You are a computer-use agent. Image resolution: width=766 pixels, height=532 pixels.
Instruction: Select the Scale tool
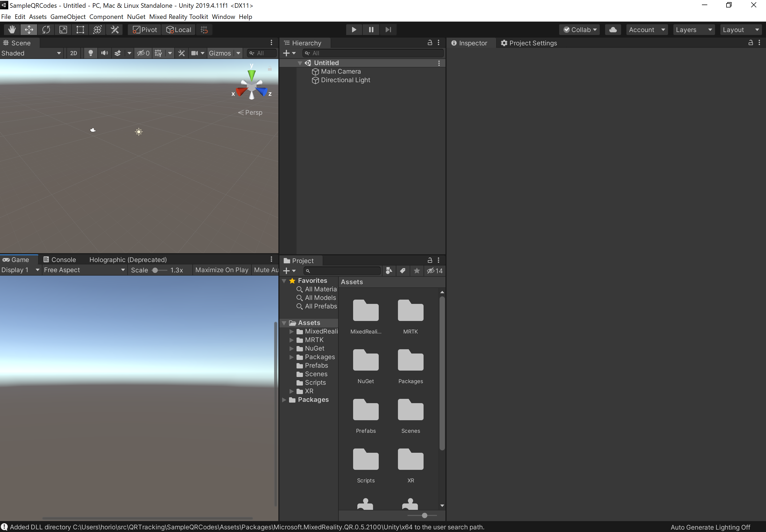pyautogui.click(x=63, y=30)
